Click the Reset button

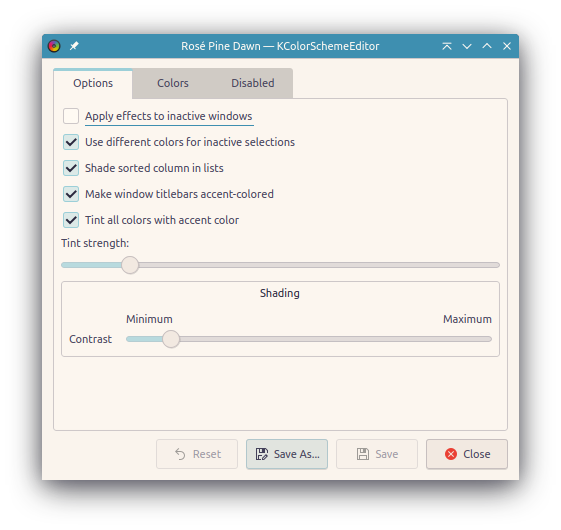(x=197, y=454)
